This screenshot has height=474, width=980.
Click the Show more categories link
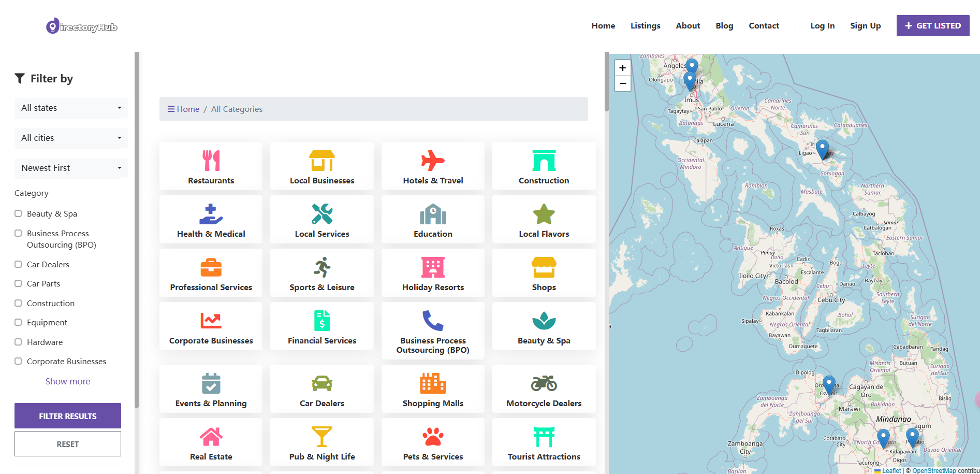(x=68, y=381)
